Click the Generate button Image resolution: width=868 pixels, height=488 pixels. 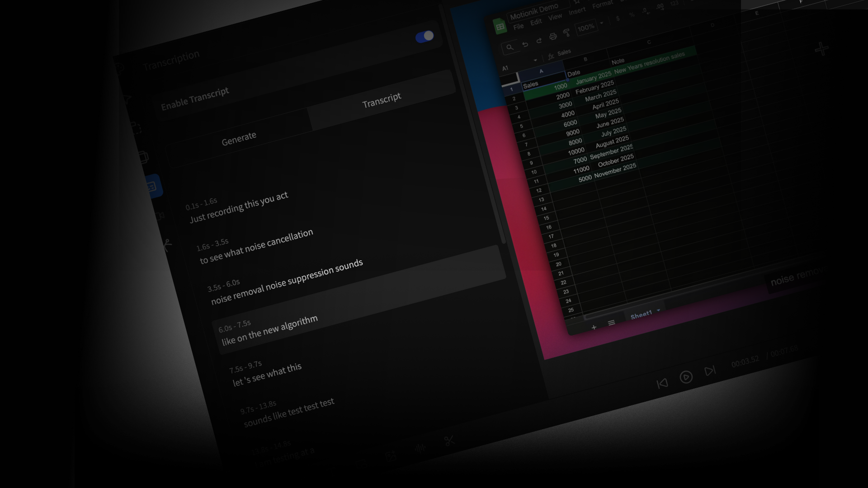pyautogui.click(x=239, y=139)
